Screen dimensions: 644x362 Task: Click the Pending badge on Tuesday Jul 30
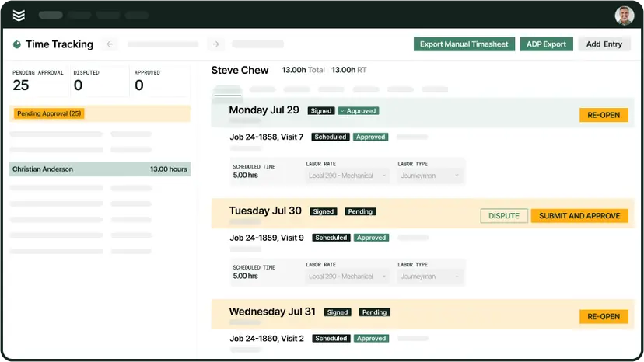(360, 212)
